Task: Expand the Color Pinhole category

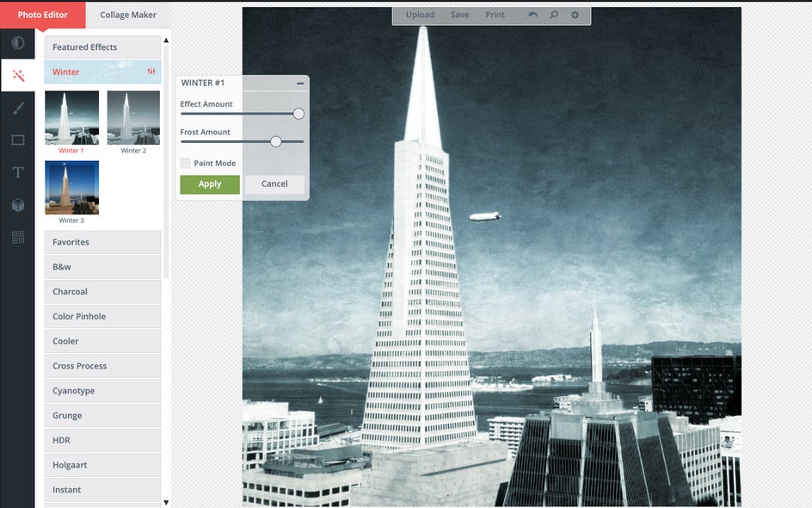Action: (x=102, y=317)
